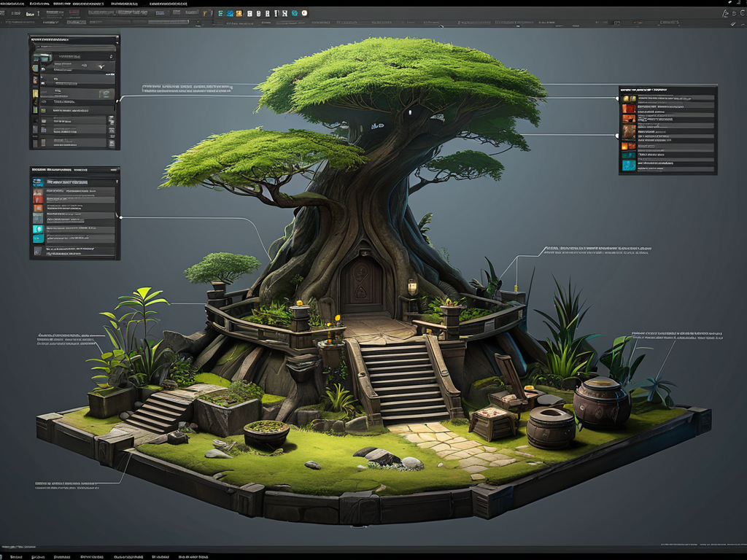The height and width of the screenshot is (560, 747).
Task: Toggle the small icon on upper-left panel's bottom row
Action: (44, 141)
